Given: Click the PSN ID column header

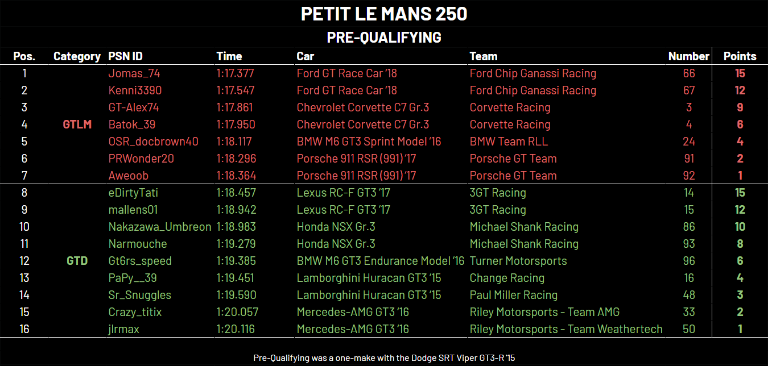Looking at the screenshot, I should pos(125,56).
